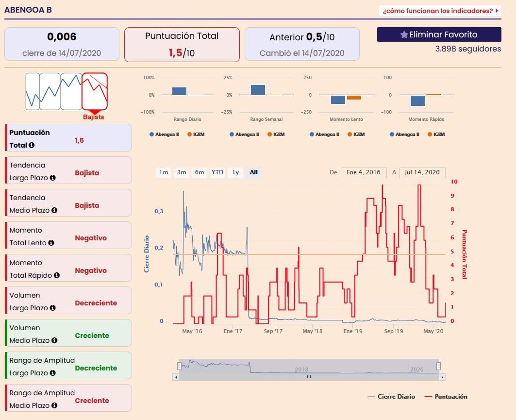Viewport: 516px width, 420px height.
Task: Toggle the IGBM series in Rango Semanal
Action: pyautogui.click(x=276, y=134)
